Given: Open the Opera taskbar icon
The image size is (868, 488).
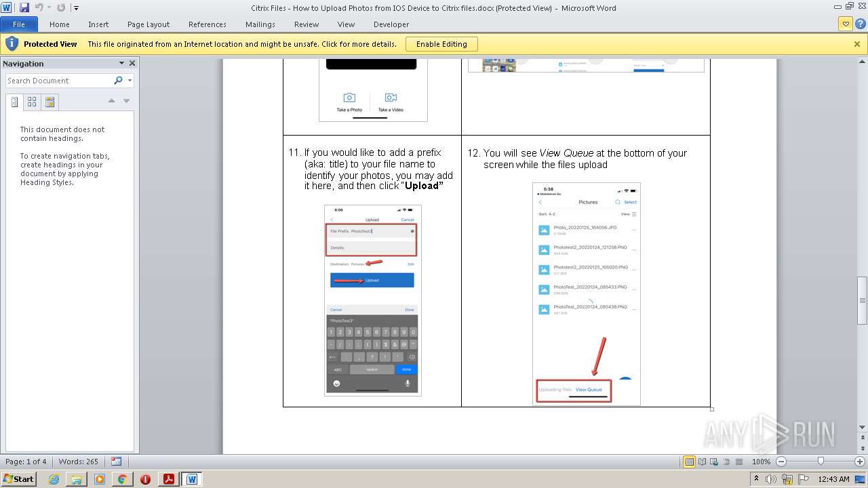Looking at the screenshot, I should coord(145,479).
